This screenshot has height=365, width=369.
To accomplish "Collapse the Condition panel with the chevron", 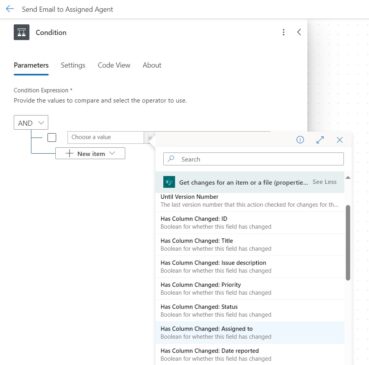I will [299, 32].
